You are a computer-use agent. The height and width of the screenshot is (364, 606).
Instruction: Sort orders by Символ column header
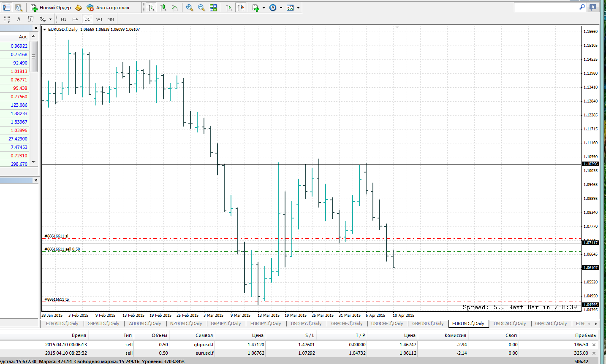click(x=204, y=335)
